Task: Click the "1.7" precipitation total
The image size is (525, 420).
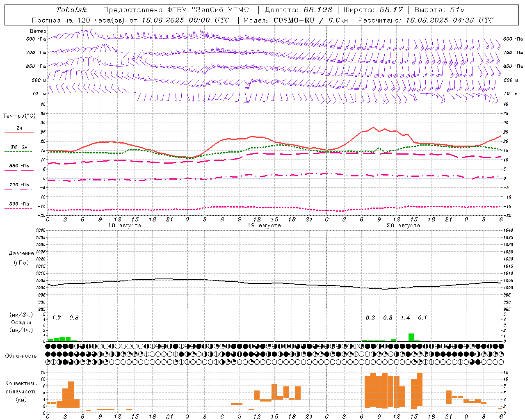Action: coord(57,318)
